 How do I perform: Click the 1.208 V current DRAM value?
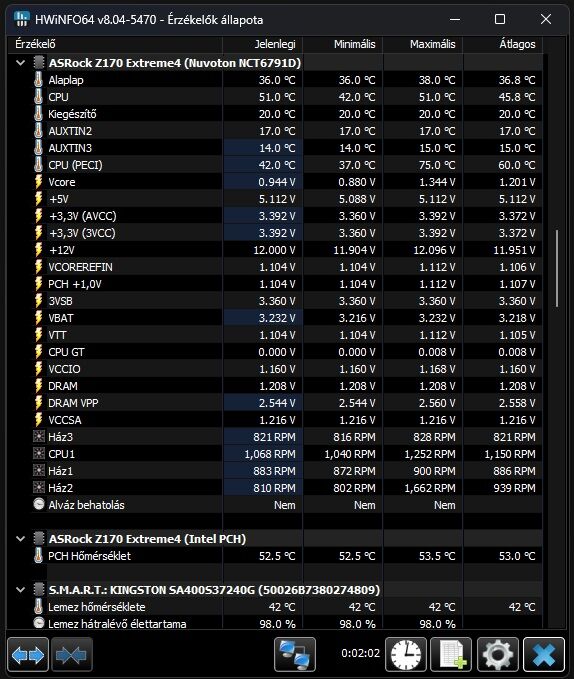coord(277,386)
